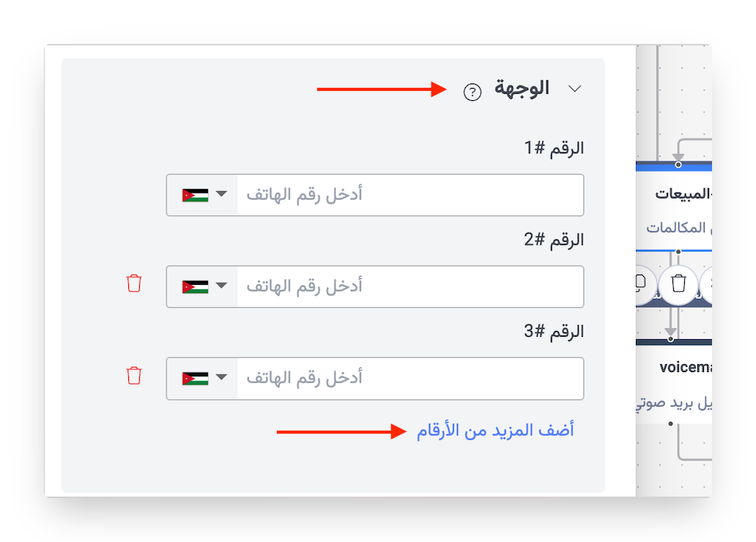This screenshot has width=756, height=542.
Task: Click the connector dot below the voicemail node
Action: [670, 423]
